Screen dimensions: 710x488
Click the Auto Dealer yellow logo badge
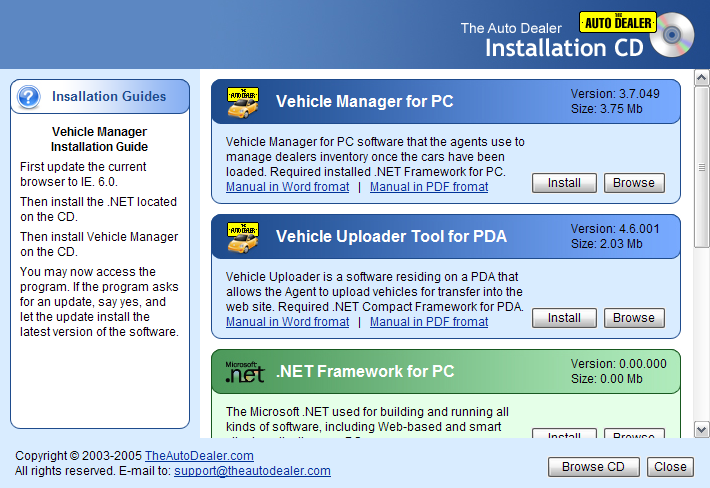618,22
